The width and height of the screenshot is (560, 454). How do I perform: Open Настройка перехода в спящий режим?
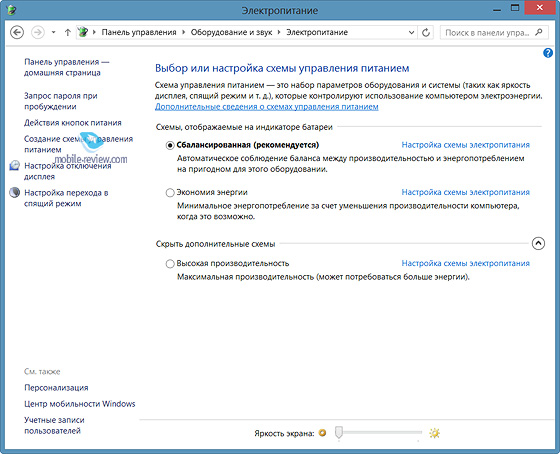click(x=66, y=198)
